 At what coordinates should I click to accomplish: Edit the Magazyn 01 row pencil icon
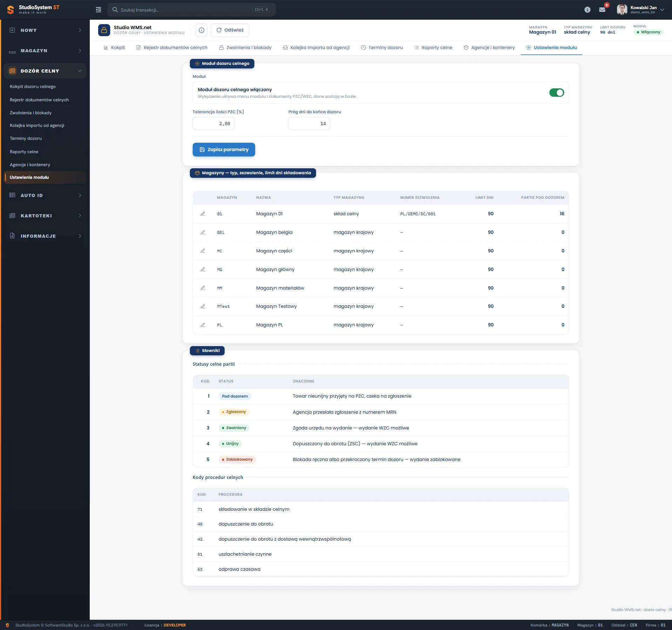203,214
